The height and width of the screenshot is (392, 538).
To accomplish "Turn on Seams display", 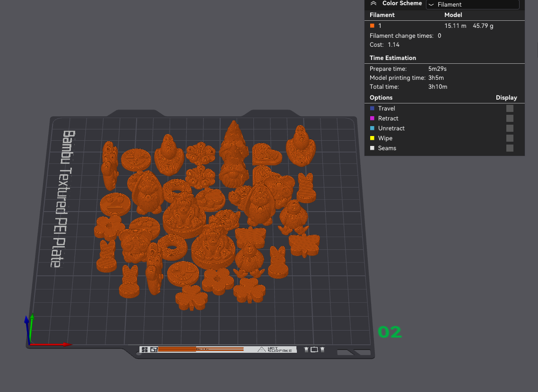I will click(x=510, y=148).
